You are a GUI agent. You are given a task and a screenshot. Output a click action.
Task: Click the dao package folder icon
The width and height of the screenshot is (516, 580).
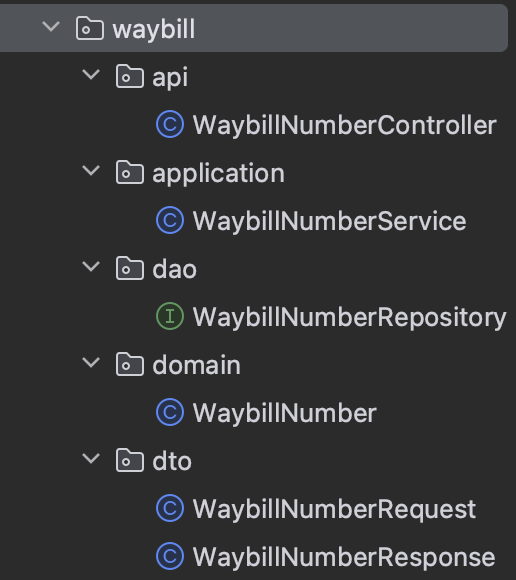click(129, 268)
